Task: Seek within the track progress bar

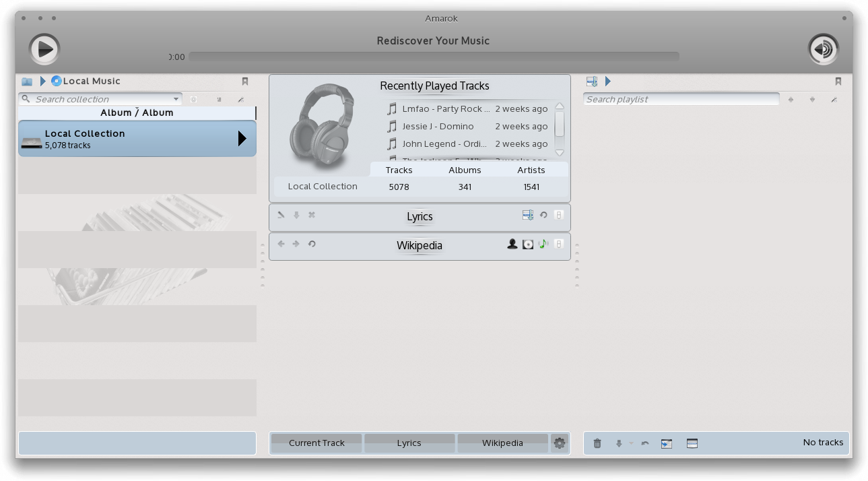Action: (x=434, y=57)
